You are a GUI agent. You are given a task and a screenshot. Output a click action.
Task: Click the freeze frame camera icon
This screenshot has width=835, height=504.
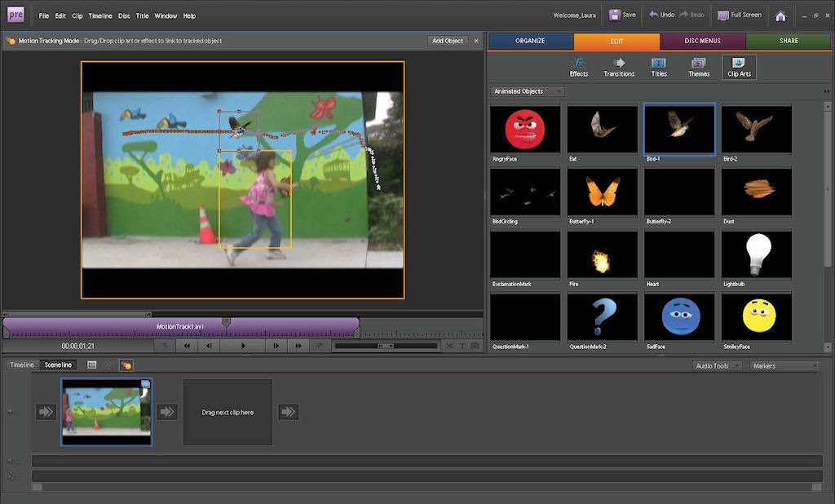click(x=475, y=346)
